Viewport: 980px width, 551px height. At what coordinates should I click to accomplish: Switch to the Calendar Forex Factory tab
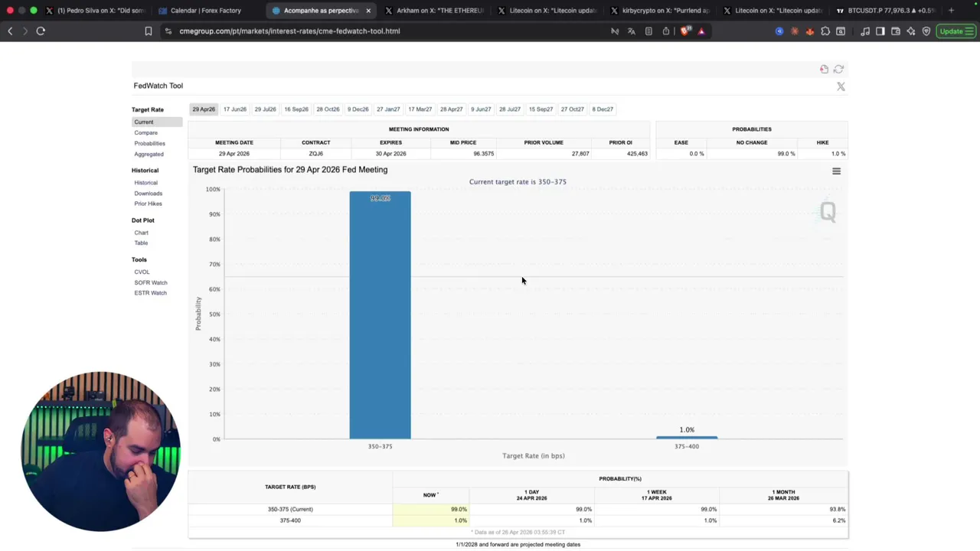coord(205,11)
